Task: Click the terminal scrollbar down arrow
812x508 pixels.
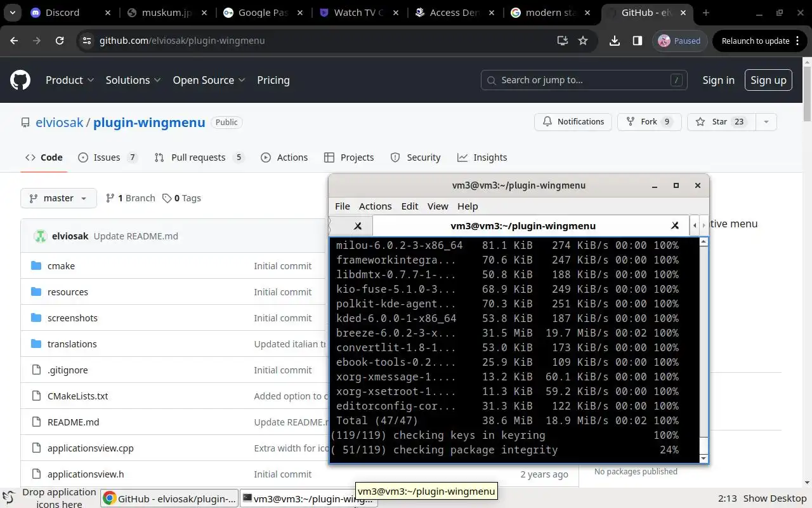Action: 703,458
